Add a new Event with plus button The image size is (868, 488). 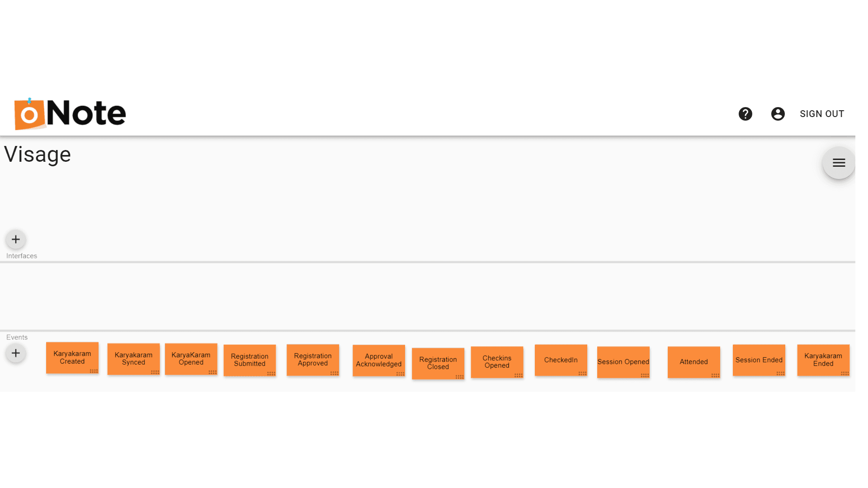click(15, 353)
